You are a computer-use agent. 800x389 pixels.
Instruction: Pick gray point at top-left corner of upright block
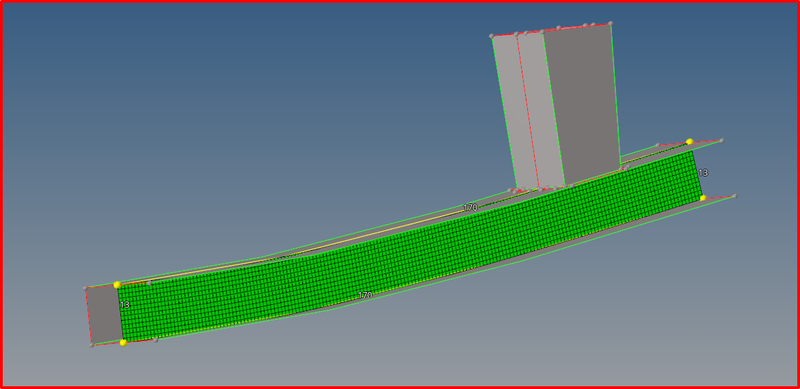(x=491, y=36)
